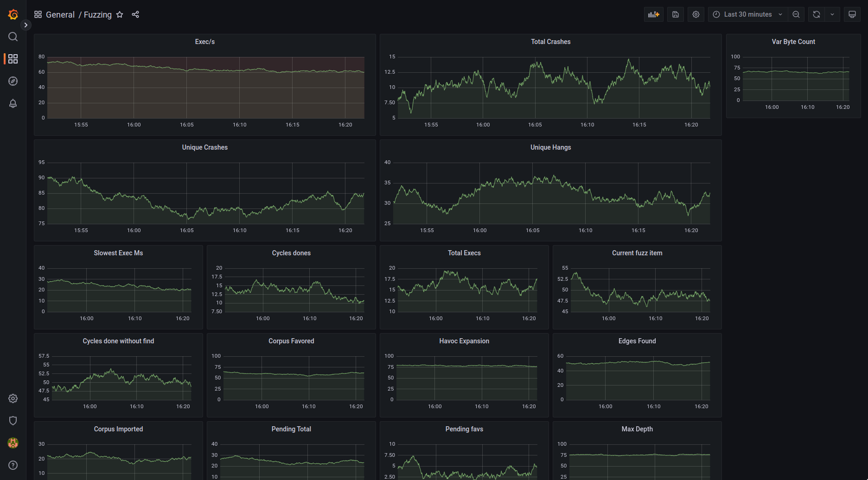Open the Slowest Exec Ms panel menu

(x=118, y=253)
